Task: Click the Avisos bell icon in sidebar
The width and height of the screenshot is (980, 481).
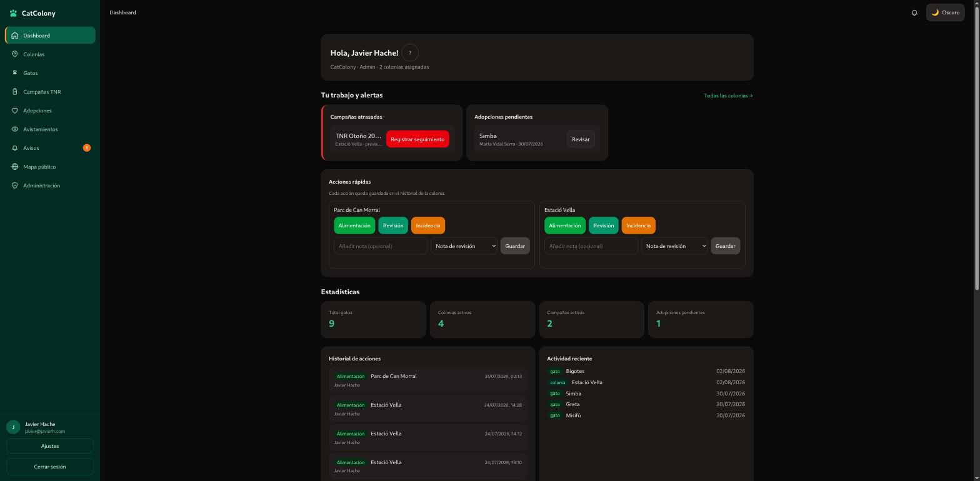Action: pyautogui.click(x=15, y=148)
